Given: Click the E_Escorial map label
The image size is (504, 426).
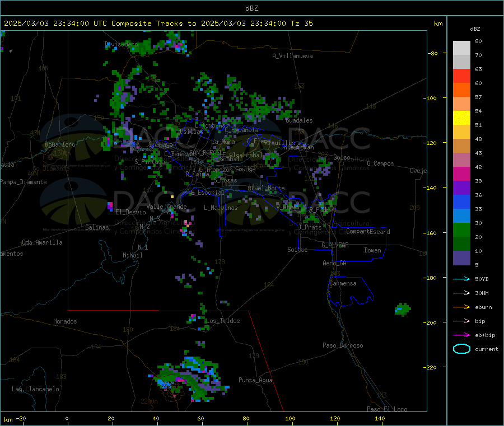Looking at the screenshot, I should tap(207, 193).
